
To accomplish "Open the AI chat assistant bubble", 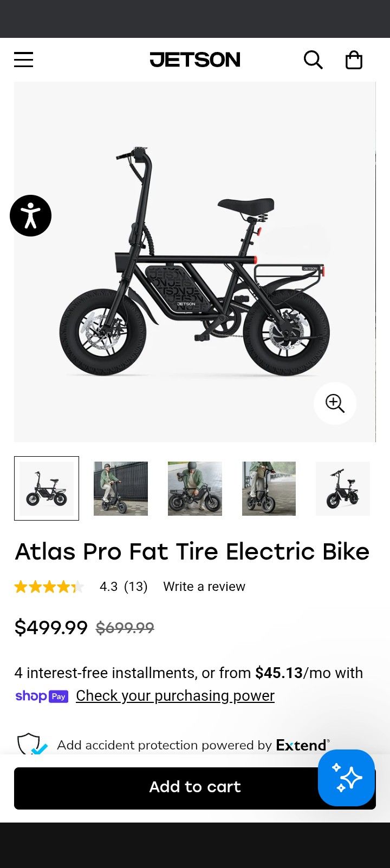I will [x=346, y=778].
